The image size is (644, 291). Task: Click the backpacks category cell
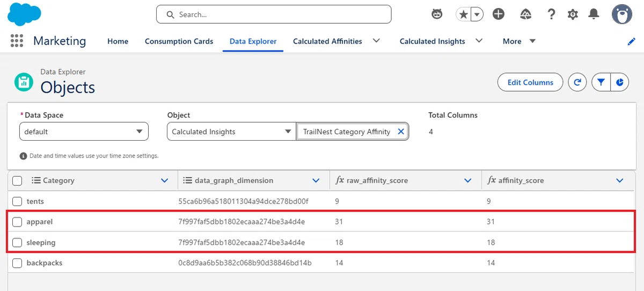45,263
